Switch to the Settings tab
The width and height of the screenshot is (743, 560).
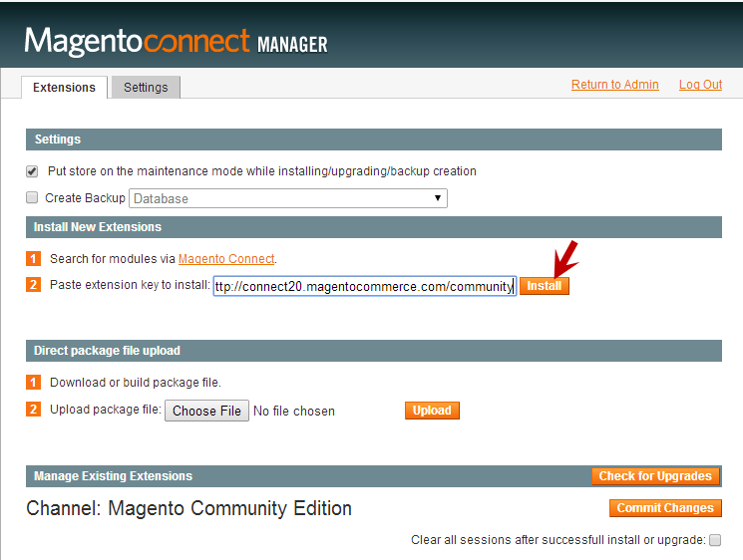pyautogui.click(x=146, y=88)
